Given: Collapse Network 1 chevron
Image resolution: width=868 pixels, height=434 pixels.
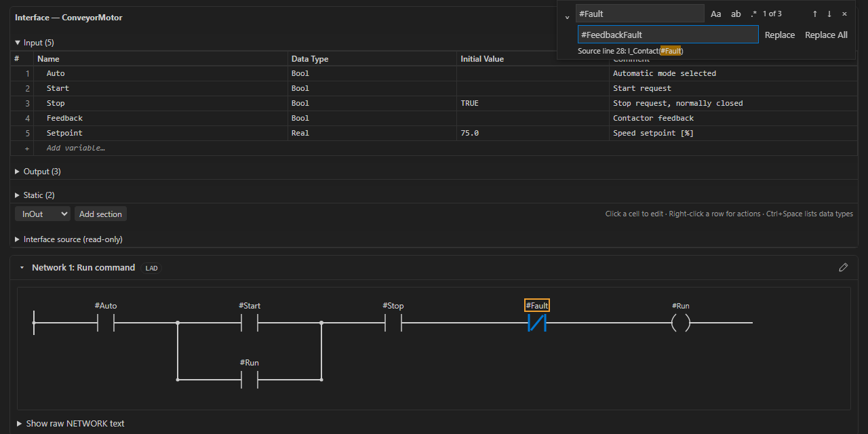Looking at the screenshot, I should (x=22, y=268).
